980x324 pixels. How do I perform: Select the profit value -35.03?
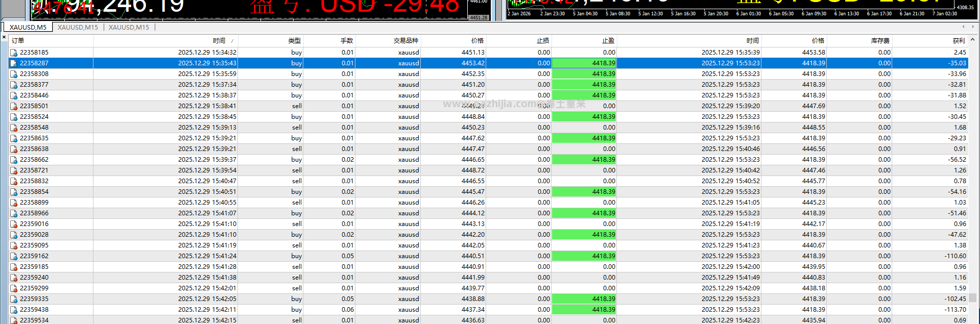point(957,63)
